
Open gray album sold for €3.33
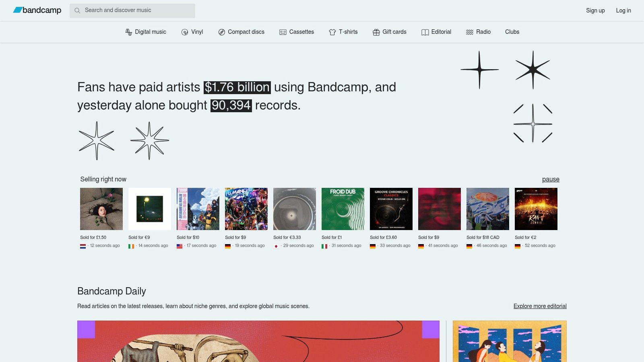click(x=295, y=209)
